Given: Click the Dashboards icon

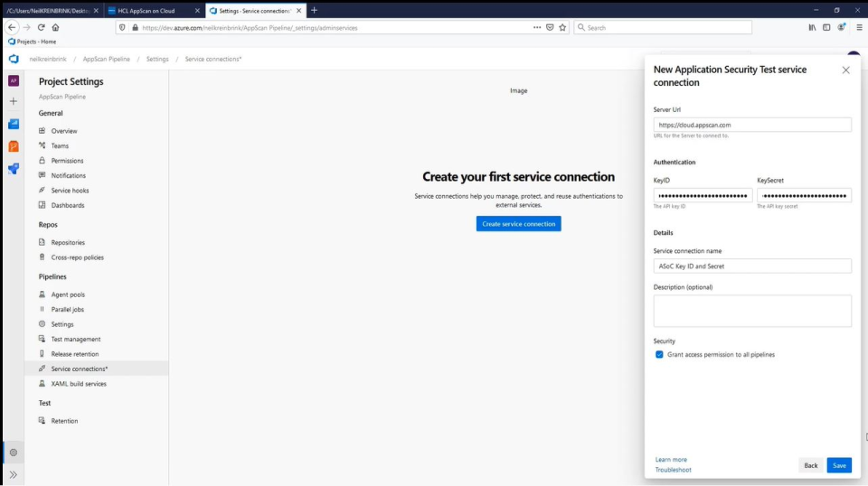Looking at the screenshot, I should [x=42, y=205].
